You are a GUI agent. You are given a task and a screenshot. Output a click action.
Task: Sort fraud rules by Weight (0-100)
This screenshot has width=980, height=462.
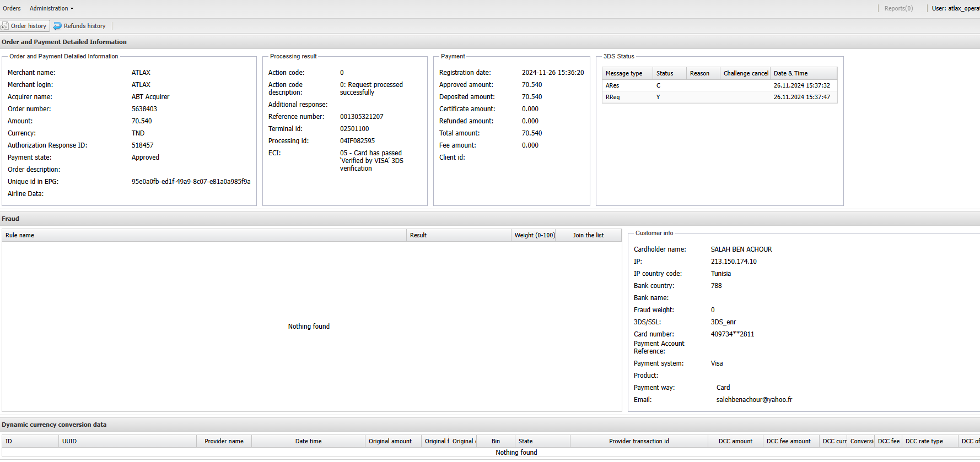(x=534, y=235)
